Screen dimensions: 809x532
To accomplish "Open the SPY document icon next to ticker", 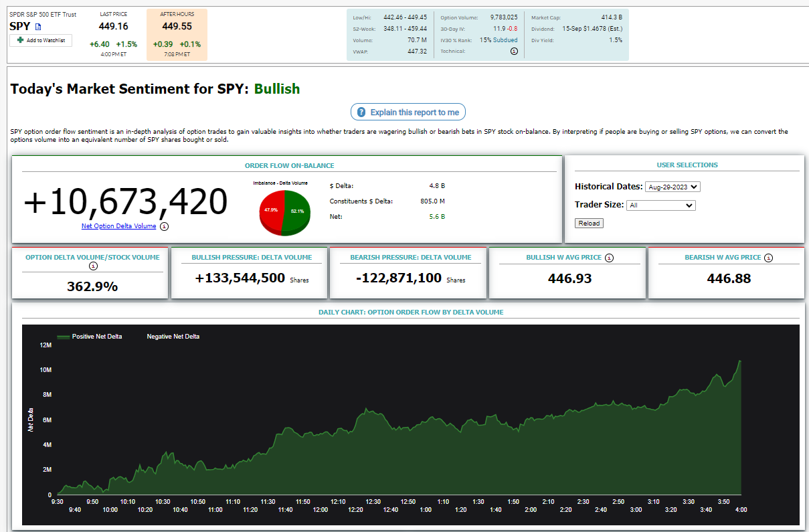I will (x=38, y=27).
